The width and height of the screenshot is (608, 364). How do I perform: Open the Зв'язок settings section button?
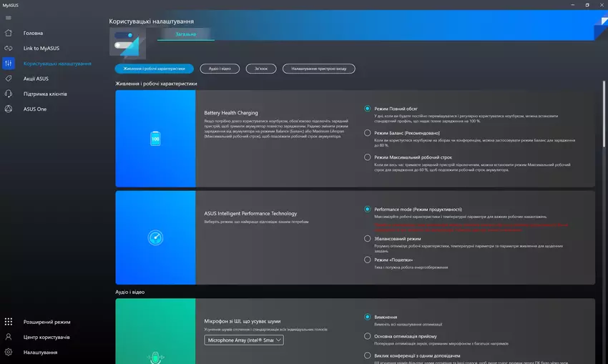[261, 69]
